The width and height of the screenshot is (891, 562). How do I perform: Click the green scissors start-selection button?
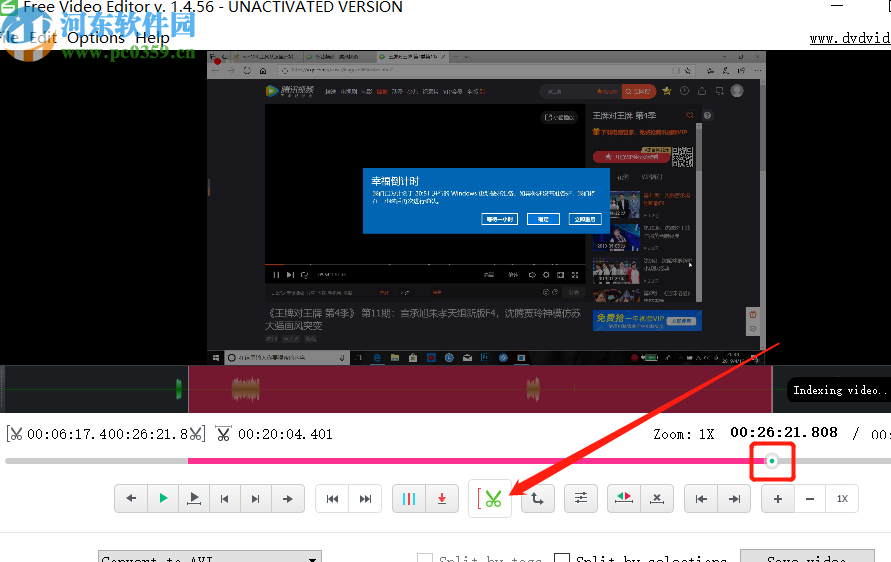(x=490, y=499)
